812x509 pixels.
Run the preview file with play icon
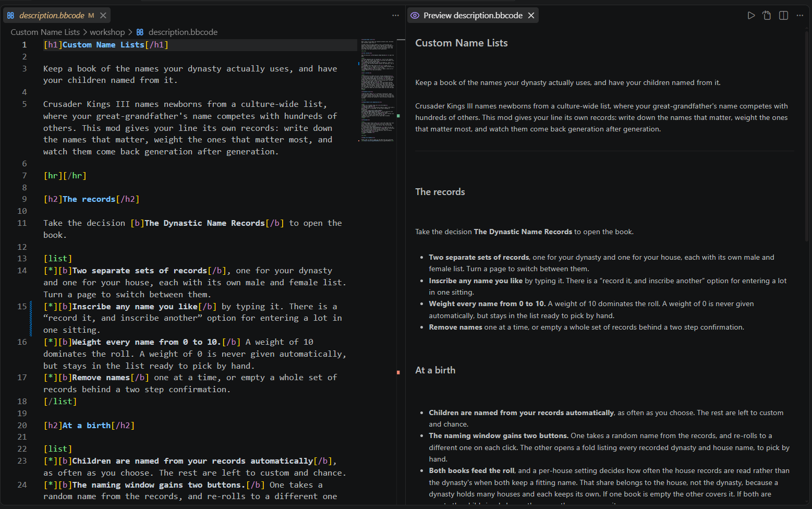(x=751, y=16)
